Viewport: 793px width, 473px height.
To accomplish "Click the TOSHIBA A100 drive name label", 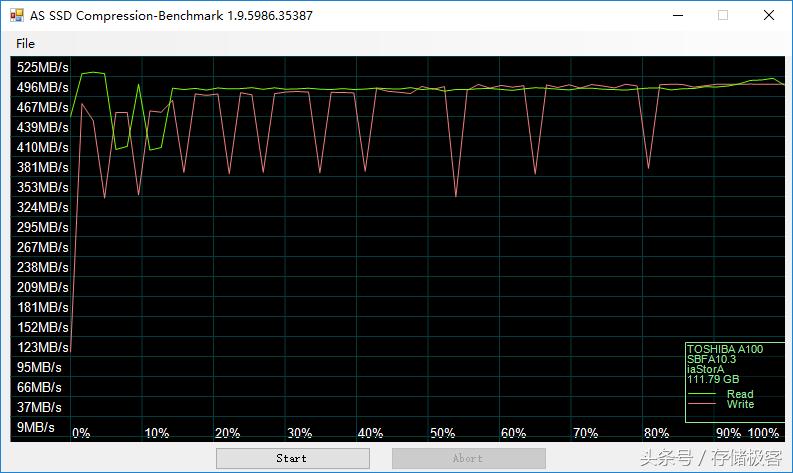I will [x=725, y=349].
